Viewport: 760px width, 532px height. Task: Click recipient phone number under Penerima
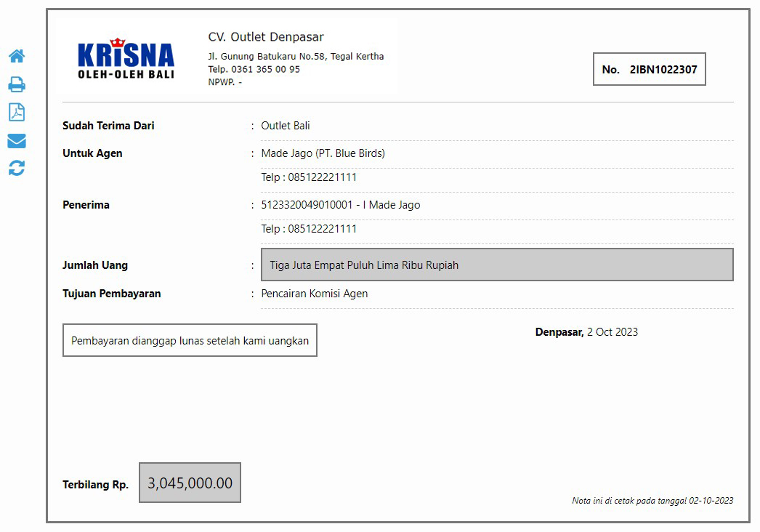pyautogui.click(x=309, y=229)
